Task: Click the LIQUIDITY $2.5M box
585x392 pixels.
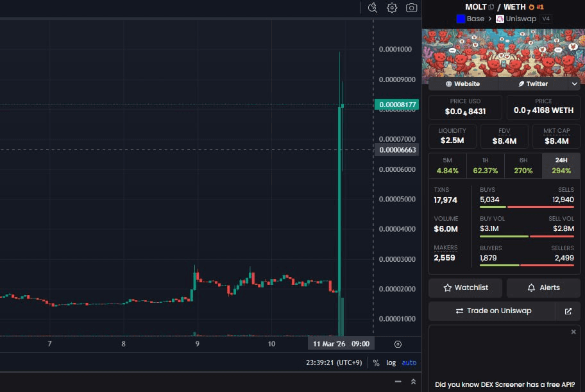Action: [452, 136]
